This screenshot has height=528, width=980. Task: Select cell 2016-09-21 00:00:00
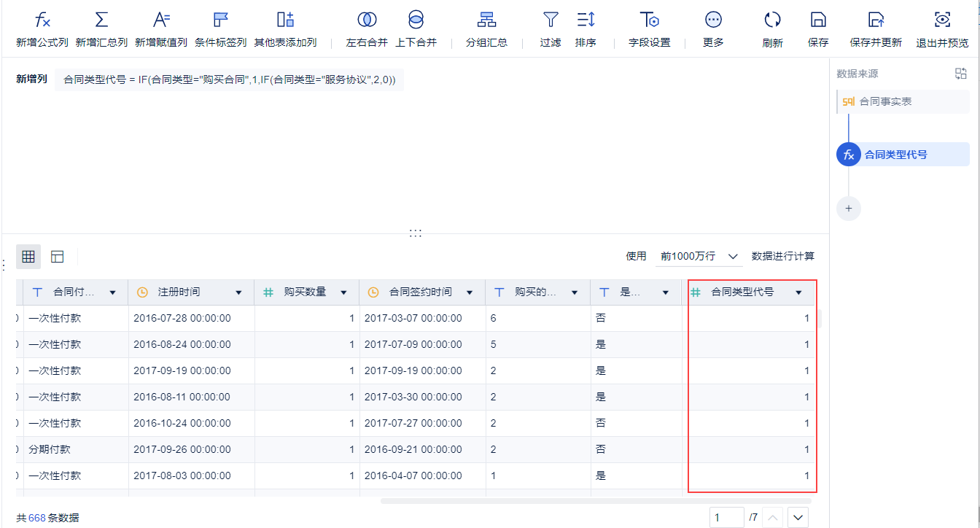(x=423, y=450)
